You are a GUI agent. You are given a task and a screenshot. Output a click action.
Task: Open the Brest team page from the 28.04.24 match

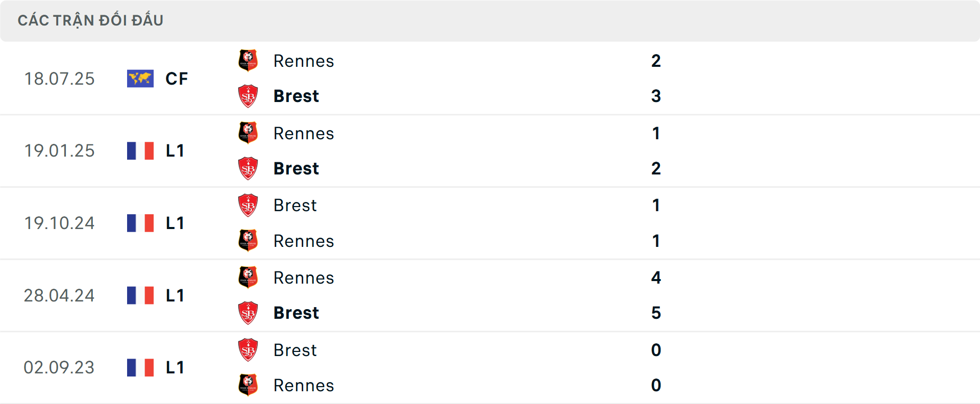click(296, 313)
